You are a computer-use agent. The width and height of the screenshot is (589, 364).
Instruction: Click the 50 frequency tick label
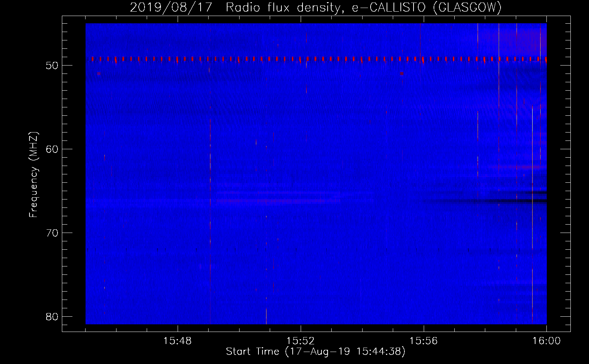[x=52, y=66]
